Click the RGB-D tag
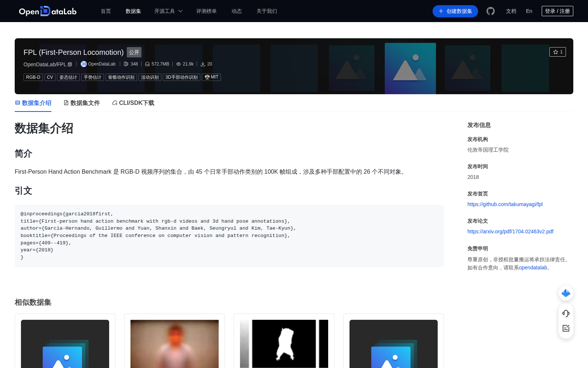Screen dimensions: 588x368 [33, 77]
